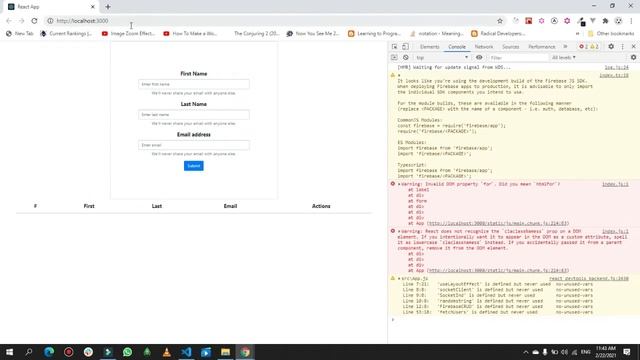Open the 'Image Zoom Effect' bookmark
Viewport: 640px width, 360px height.
[x=128, y=33]
